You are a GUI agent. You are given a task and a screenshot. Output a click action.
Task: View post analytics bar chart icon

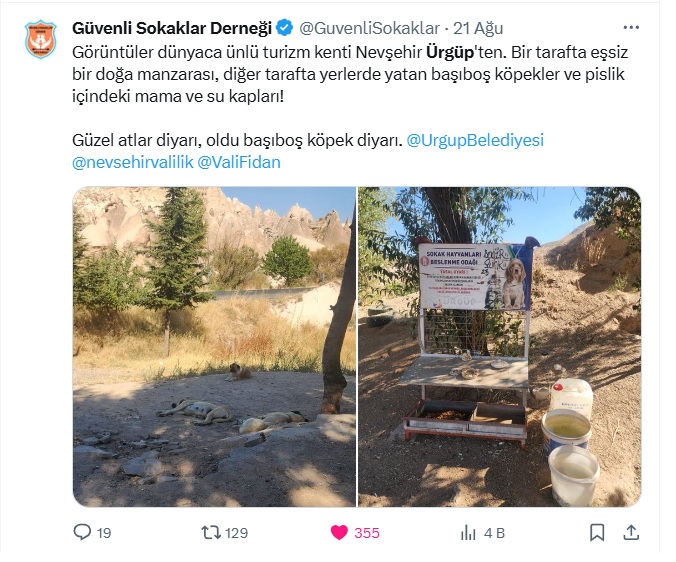click(468, 533)
